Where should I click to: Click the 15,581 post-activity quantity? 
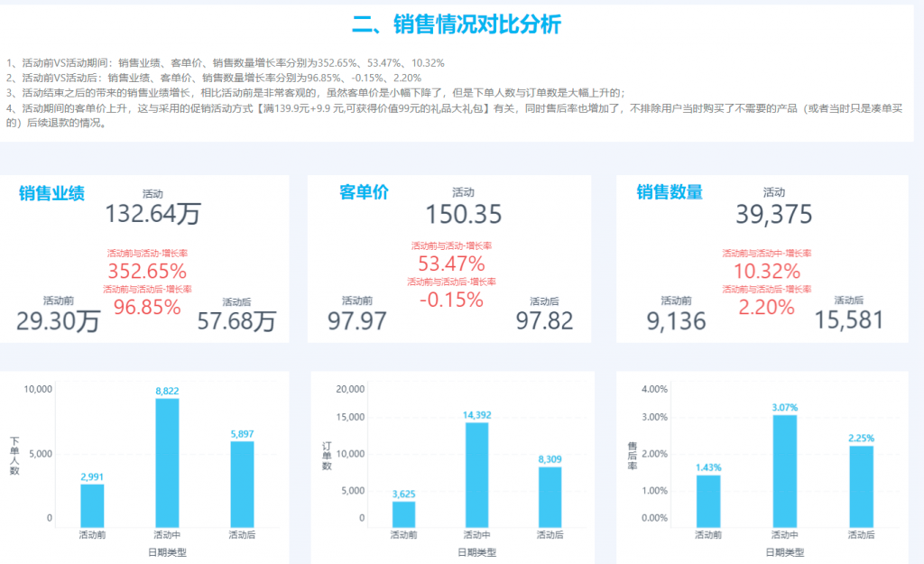pos(849,320)
